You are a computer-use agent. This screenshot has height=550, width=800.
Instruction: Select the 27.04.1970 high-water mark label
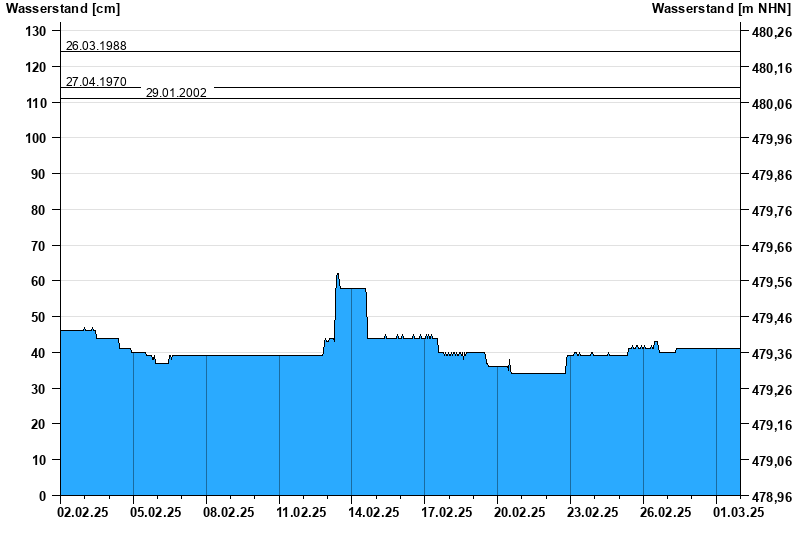pyautogui.click(x=96, y=81)
